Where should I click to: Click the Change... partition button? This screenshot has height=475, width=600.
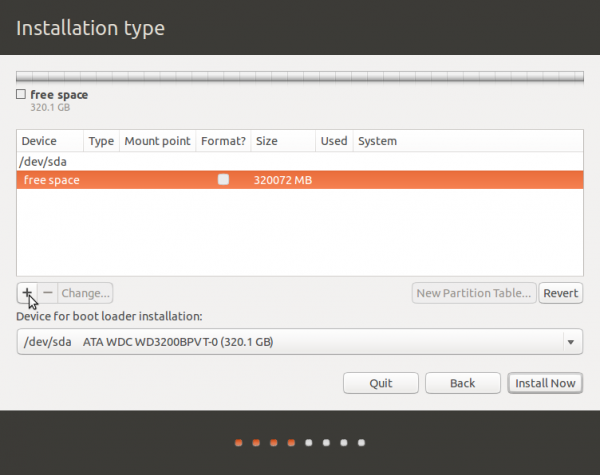85,293
